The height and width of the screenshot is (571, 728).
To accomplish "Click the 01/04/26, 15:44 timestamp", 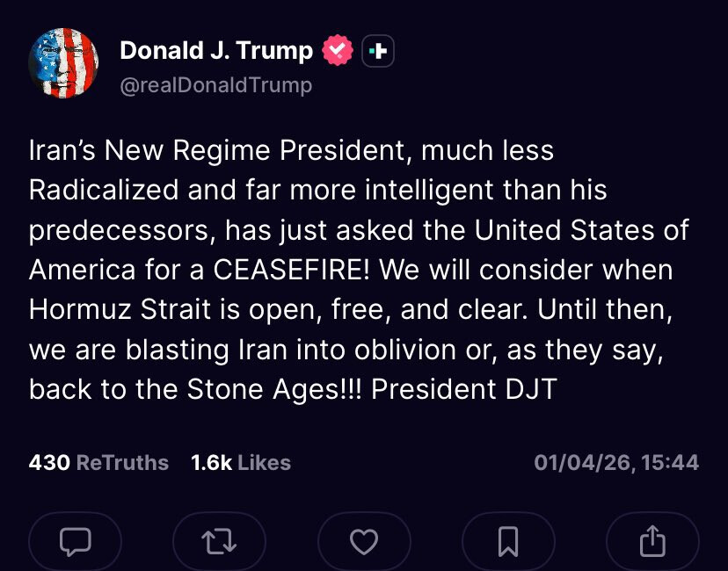I will [616, 462].
